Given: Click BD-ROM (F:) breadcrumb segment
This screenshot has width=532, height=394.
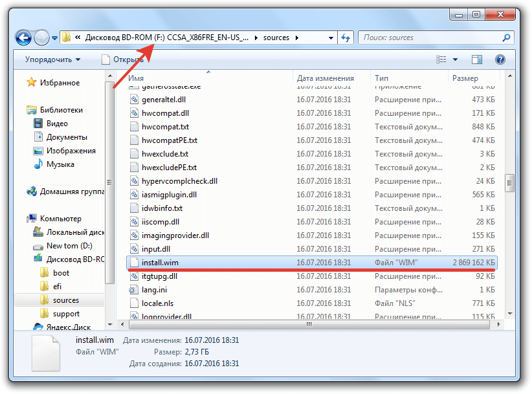Looking at the screenshot, I should pyautogui.click(x=166, y=38).
